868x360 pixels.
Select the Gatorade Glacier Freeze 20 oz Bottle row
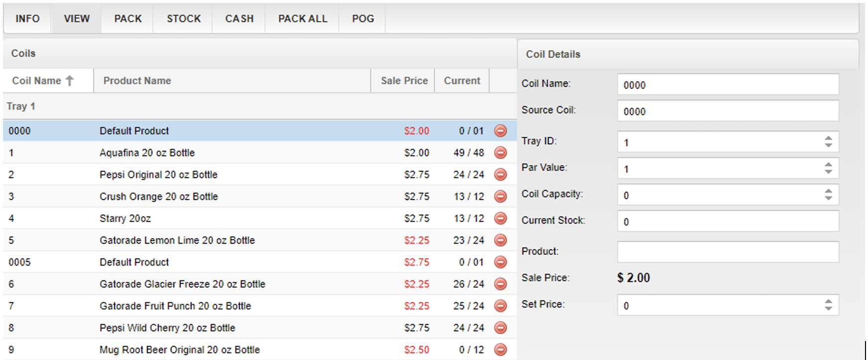click(x=260, y=284)
